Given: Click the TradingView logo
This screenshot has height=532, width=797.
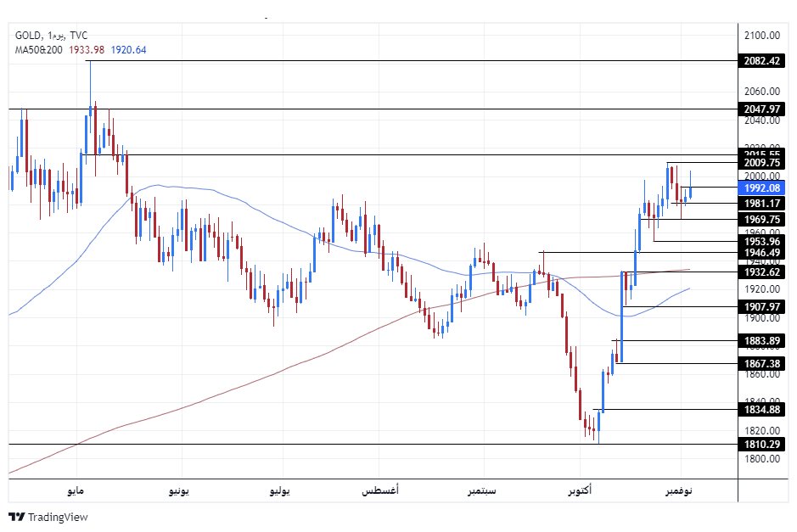Looking at the screenshot, I should point(48,518).
